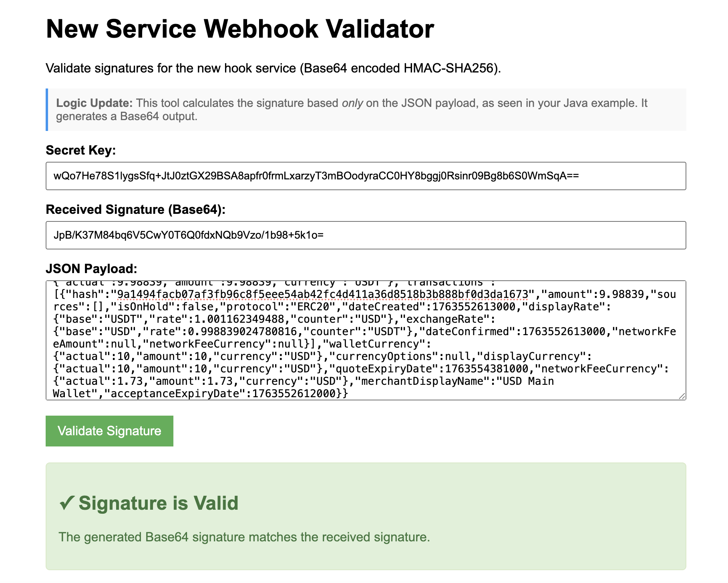Click the green checkmark success icon
This screenshot has width=728, height=583.
67,503
